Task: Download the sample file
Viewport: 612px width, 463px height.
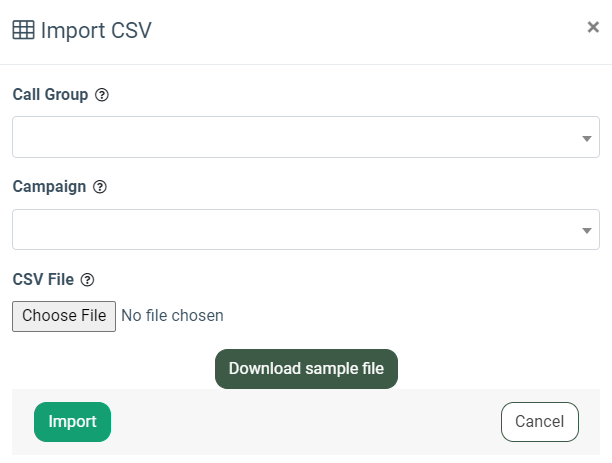Action: tap(306, 369)
